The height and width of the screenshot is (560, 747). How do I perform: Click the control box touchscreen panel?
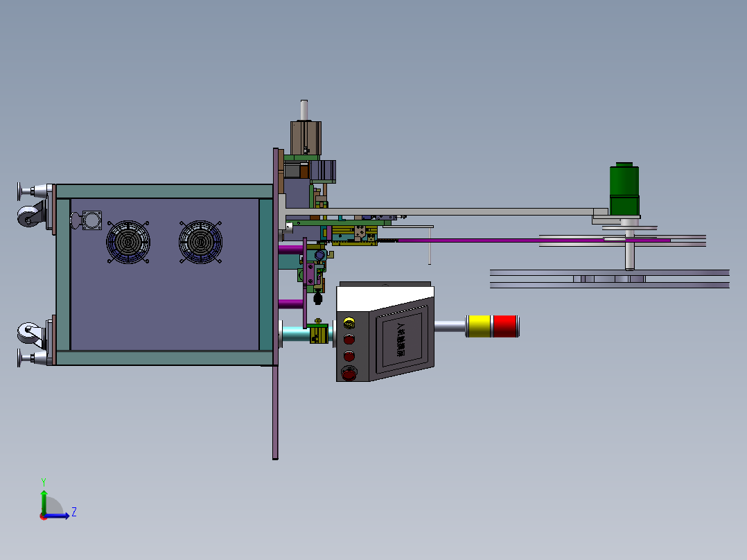401,341
